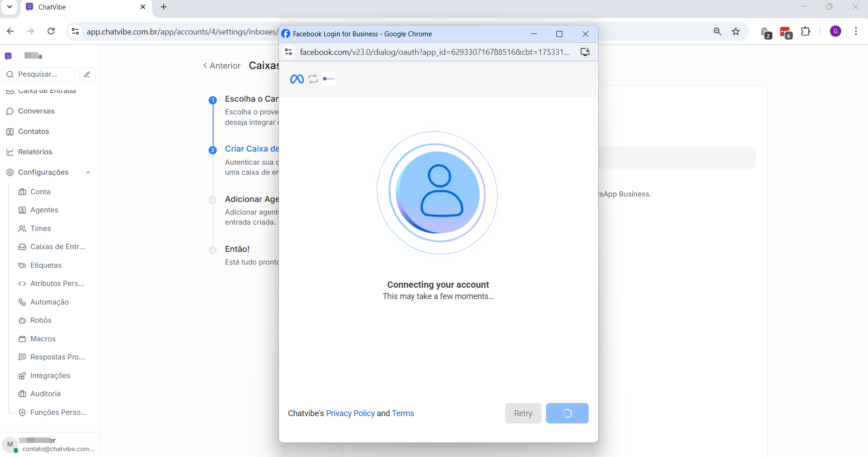Click the main browser back arrow
Screen dimensions: 868x457
pos(10,31)
